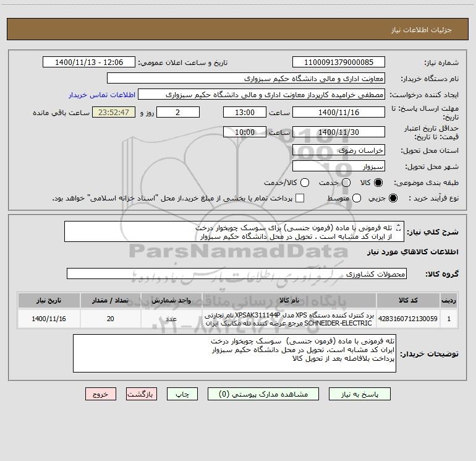Screen dimensions: 476x461
Task: Click the چاپ print button
Action: 182,394
